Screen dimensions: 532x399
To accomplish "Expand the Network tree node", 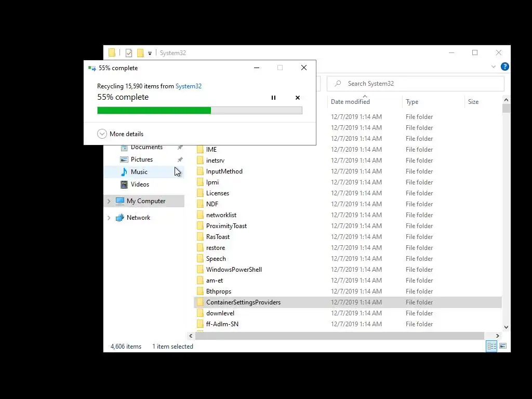I will pyautogui.click(x=109, y=218).
